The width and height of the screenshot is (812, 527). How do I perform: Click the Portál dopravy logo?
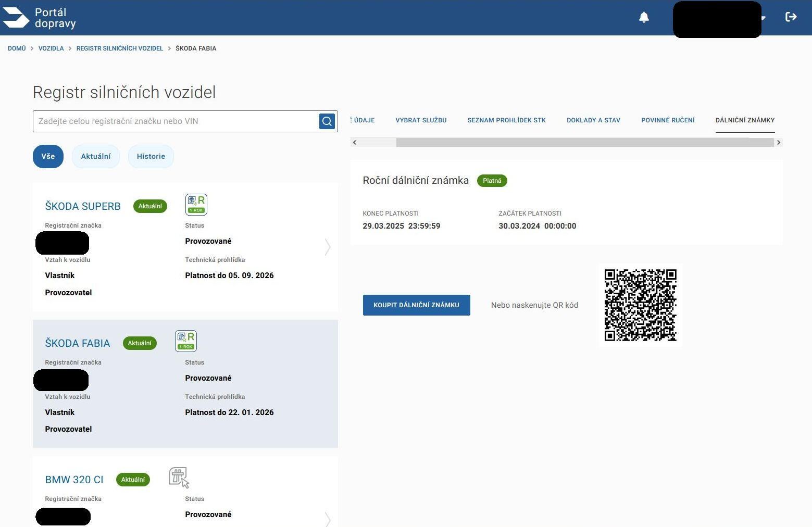(x=40, y=18)
